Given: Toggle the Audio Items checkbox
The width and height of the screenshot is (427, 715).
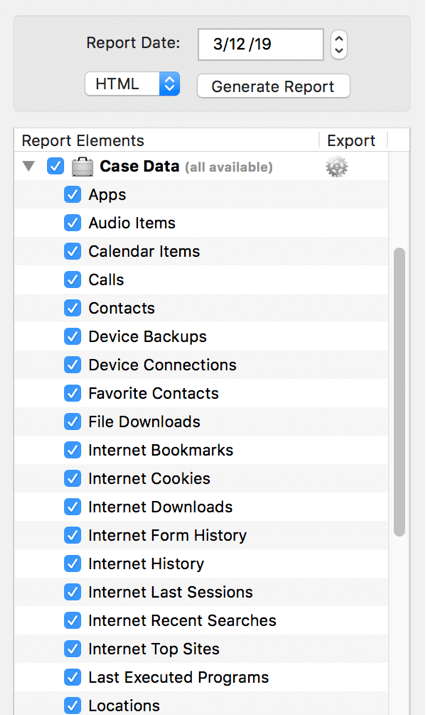Looking at the screenshot, I should [x=73, y=223].
